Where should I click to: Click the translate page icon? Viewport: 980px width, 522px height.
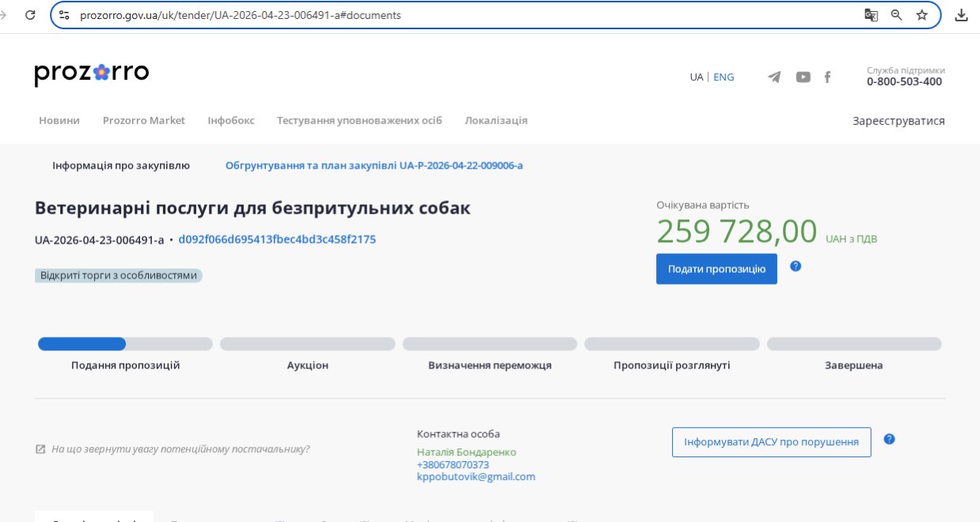tap(871, 15)
